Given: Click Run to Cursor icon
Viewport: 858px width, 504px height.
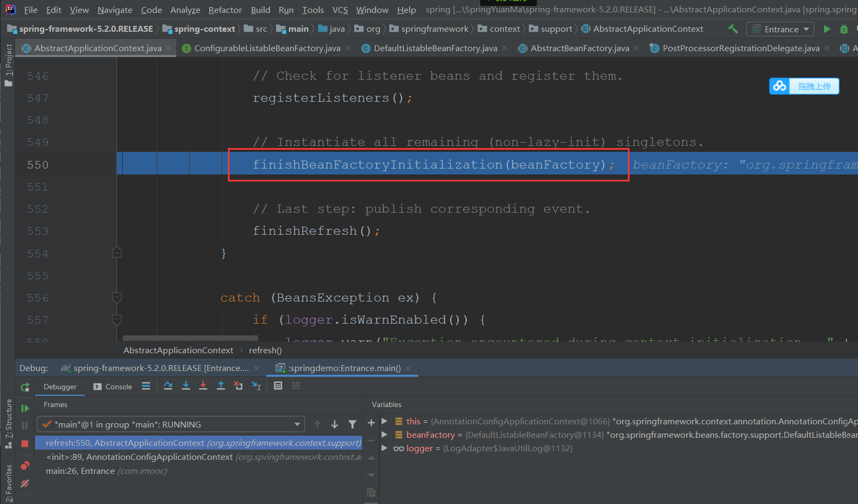Looking at the screenshot, I should (x=257, y=386).
